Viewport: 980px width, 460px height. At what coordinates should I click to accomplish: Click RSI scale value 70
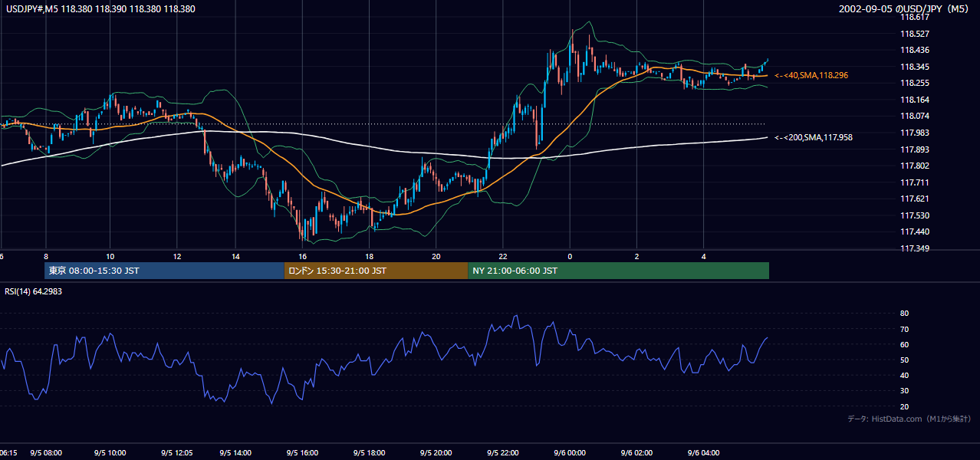point(904,329)
